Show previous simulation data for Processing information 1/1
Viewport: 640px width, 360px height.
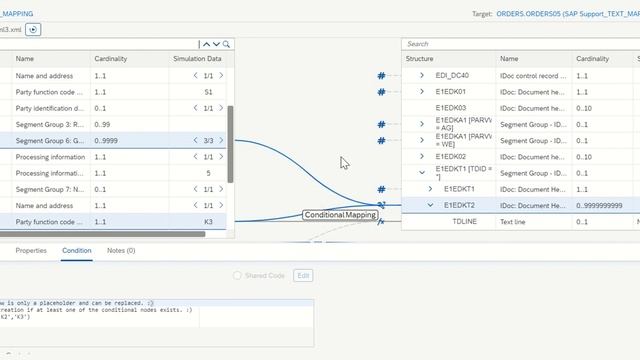click(x=196, y=157)
